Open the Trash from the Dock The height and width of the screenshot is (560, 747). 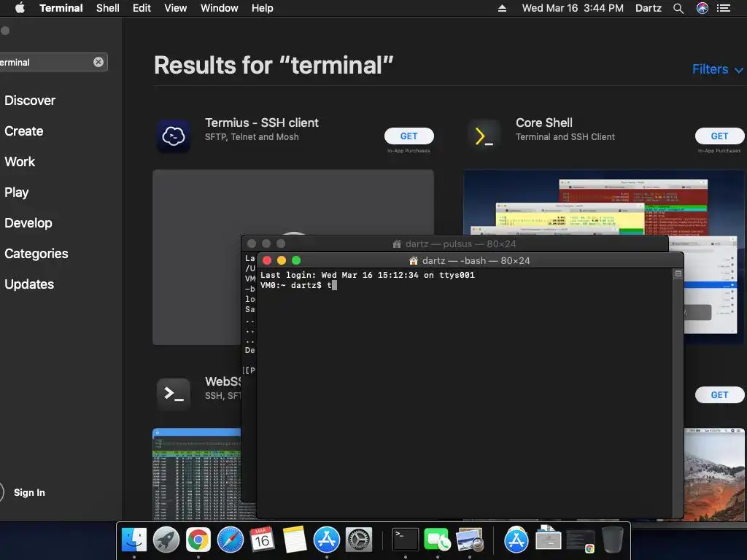click(612, 540)
